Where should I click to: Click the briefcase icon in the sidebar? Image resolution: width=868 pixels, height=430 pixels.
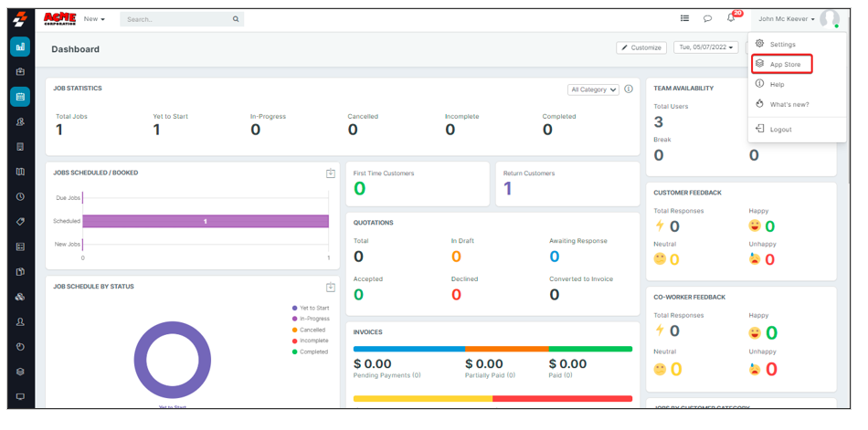(x=20, y=71)
